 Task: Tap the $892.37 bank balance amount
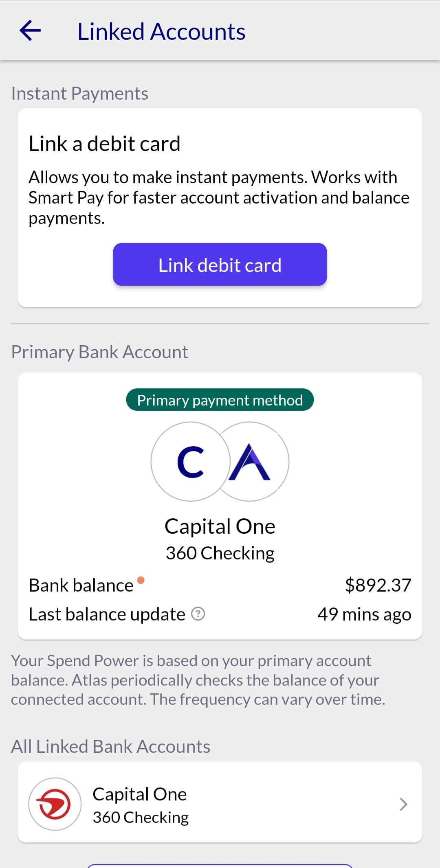pos(378,585)
